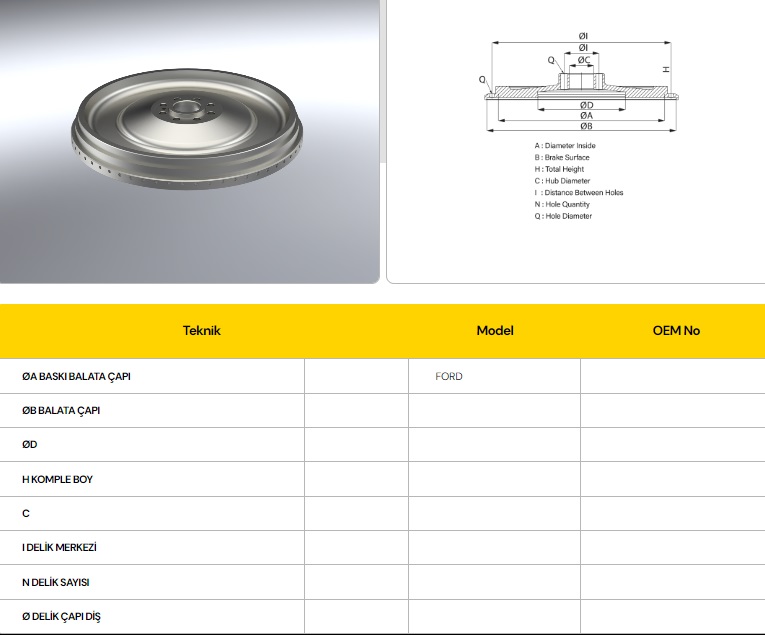Select the ØA BASKI BALATA ÇAPI row
This screenshot has height=635, width=765.
tap(76, 377)
